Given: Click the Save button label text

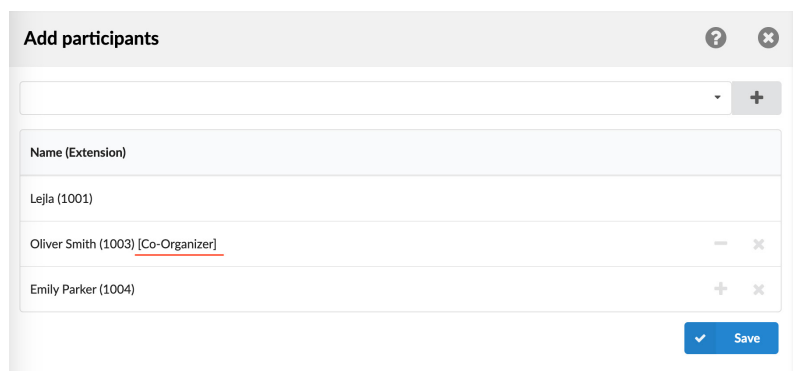Looking at the screenshot, I should click(747, 338).
